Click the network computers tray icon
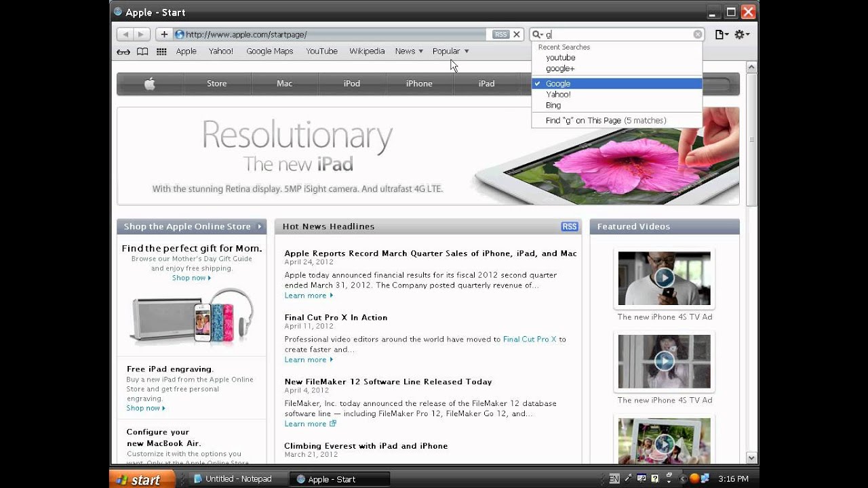This screenshot has height=488, width=868. point(705,479)
